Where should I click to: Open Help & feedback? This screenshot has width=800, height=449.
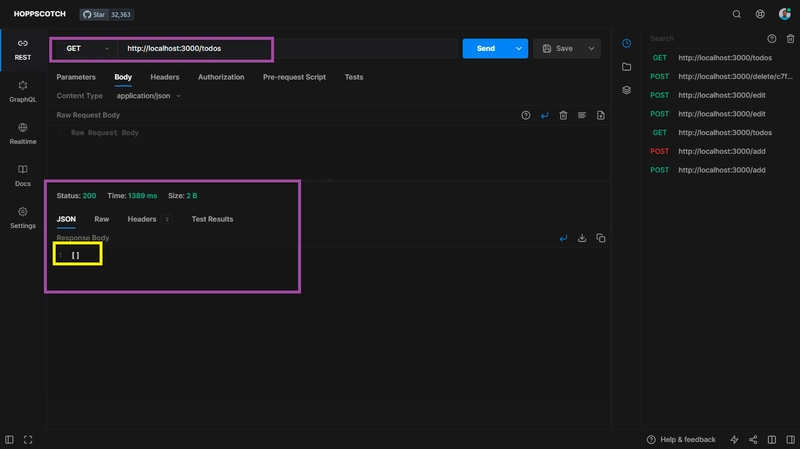point(681,440)
